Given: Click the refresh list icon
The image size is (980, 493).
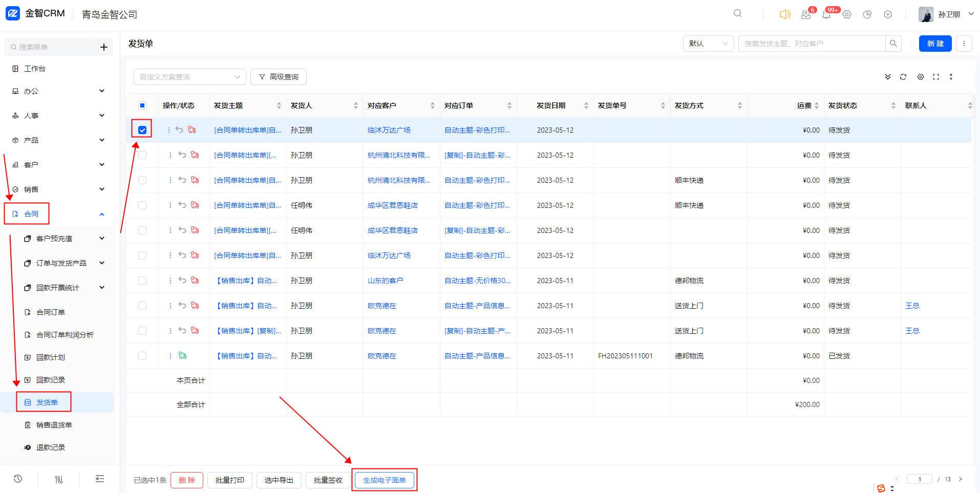Looking at the screenshot, I should pos(903,77).
